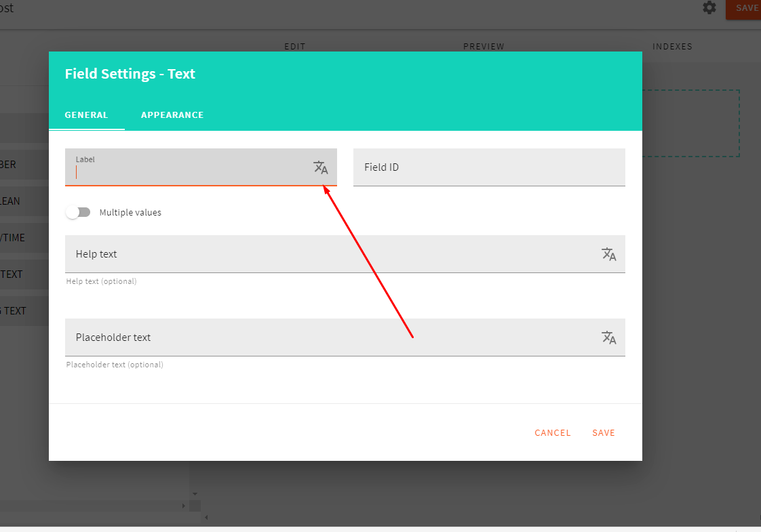This screenshot has height=532, width=761.
Task: Open settings gear in the top bar
Action: point(709,7)
